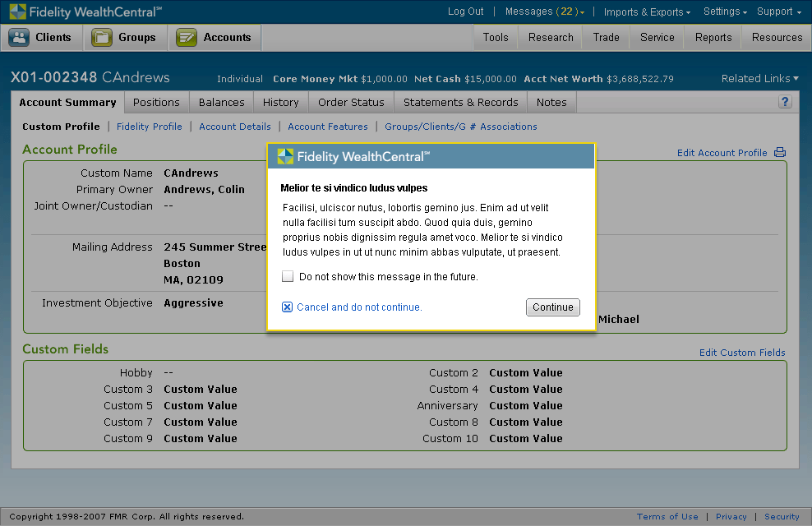
Task: Click Cancel and do not continue link
Action: point(359,307)
